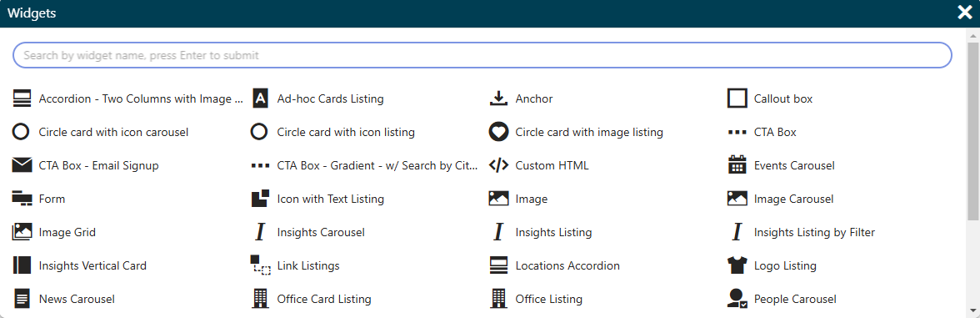Click the Insights Carousel italic I icon
The width and height of the screenshot is (980, 318).
(x=260, y=232)
